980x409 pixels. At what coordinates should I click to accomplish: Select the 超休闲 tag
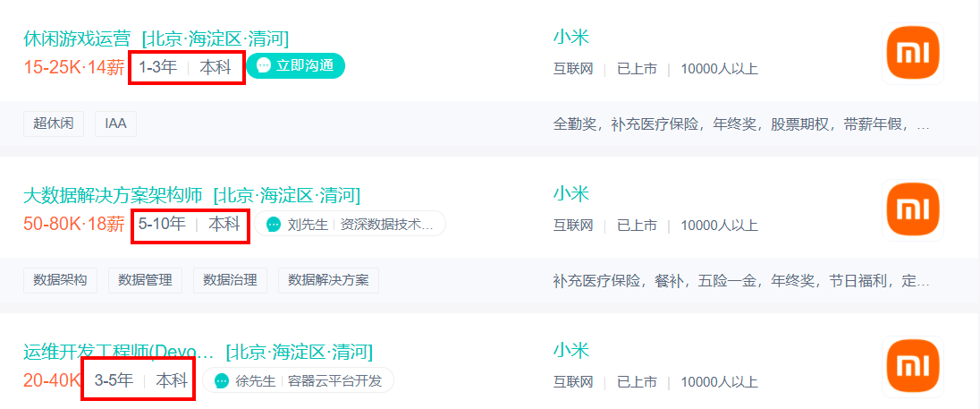54,124
